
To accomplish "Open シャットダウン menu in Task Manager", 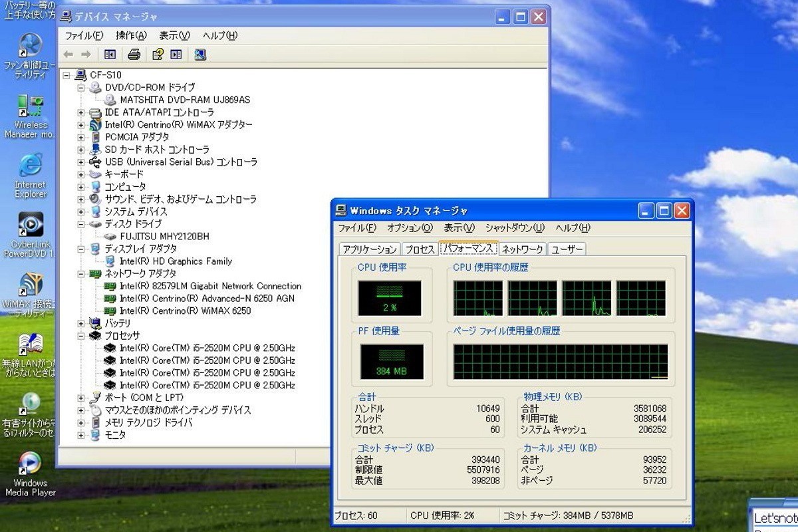I will click(515, 228).
